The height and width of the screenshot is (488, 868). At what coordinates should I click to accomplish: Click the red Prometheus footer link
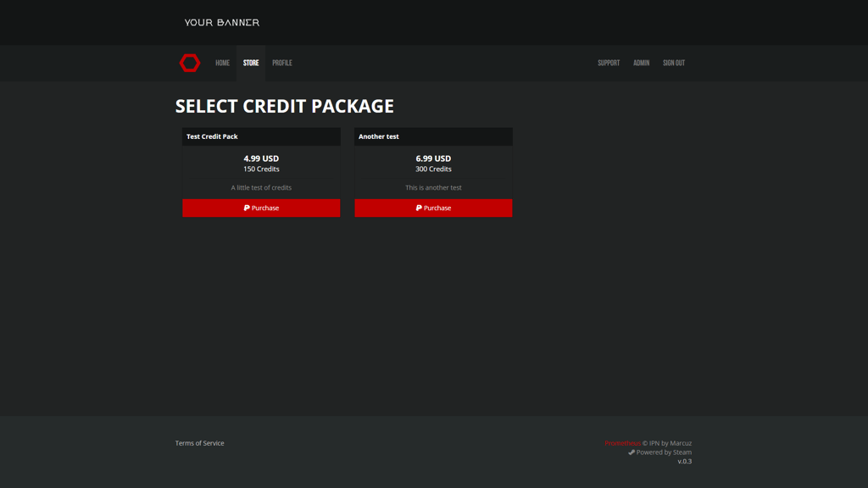622,443
